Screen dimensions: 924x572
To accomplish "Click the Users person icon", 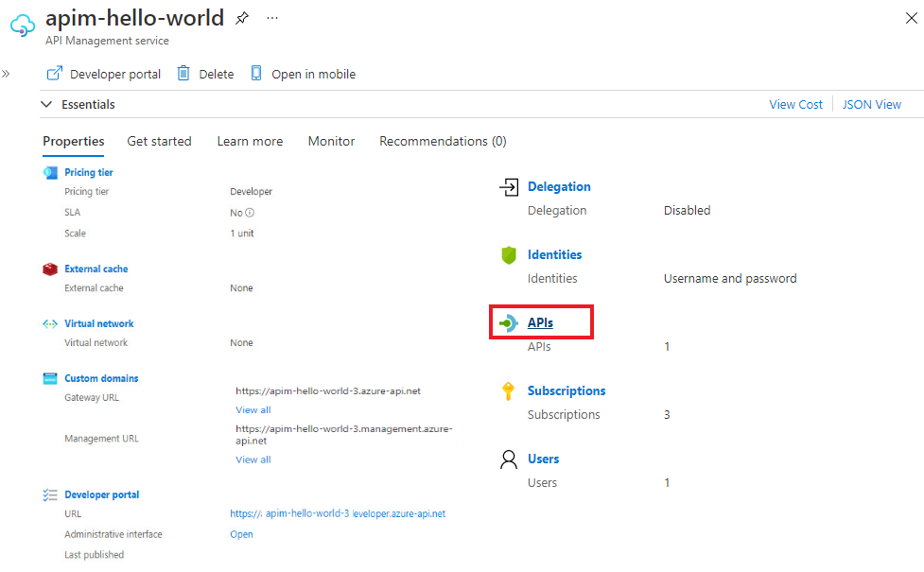I will click(x=509, y=459).
